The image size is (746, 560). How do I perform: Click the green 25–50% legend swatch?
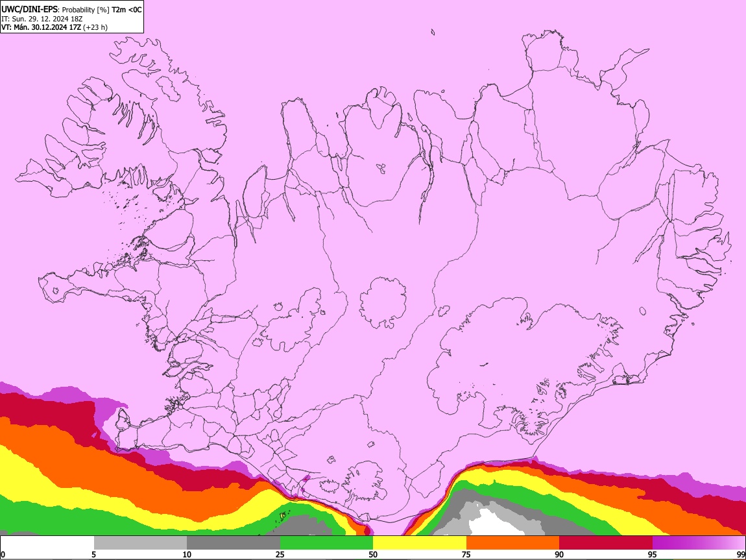tap(326, 543)
